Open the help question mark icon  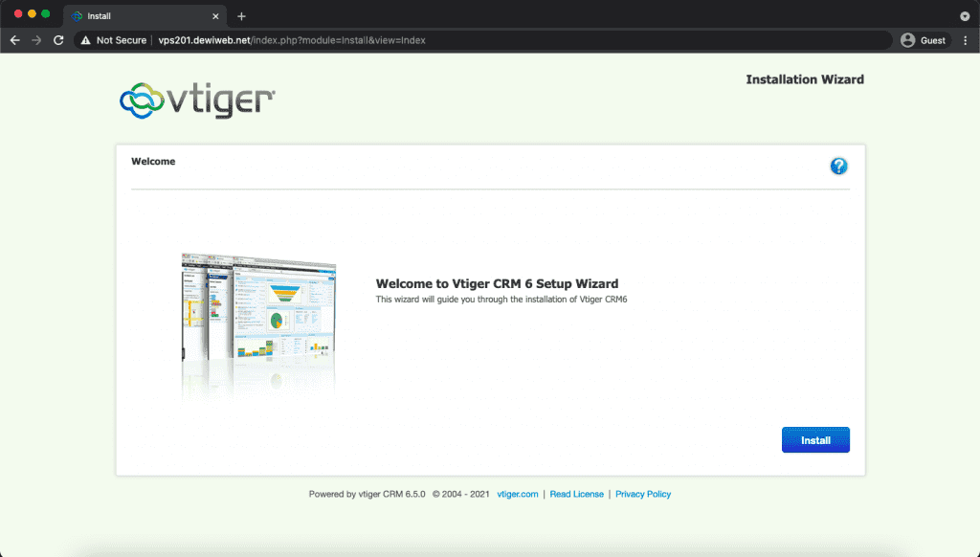pyautogui.click(x=838, y=166)
